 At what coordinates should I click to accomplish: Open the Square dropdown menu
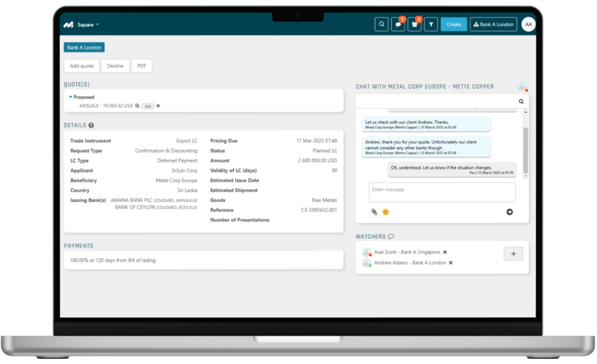click(89, 24)
